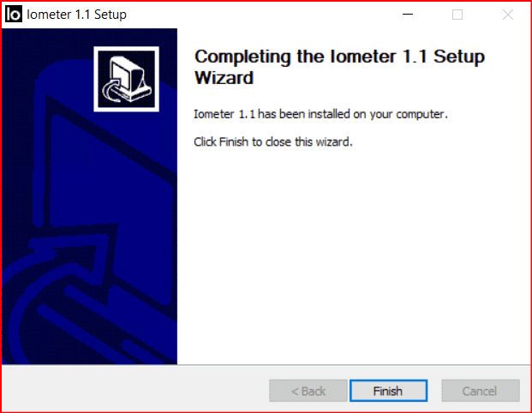Click the gray footer area beside the Back button
The height and width of the screenshot is (413, 532).
135,390
